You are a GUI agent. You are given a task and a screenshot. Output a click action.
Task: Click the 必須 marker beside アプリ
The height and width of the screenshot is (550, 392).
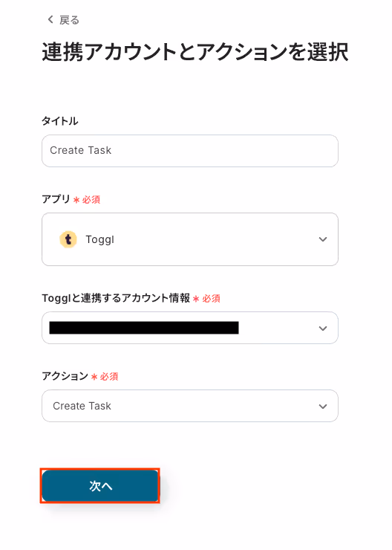tap(91, 200)
